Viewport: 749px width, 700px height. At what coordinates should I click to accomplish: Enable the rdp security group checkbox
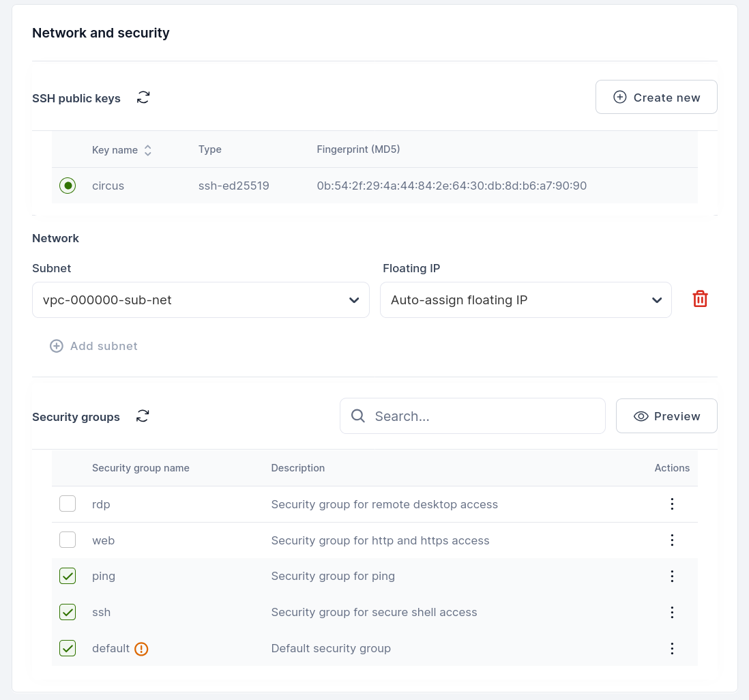point(68,504)
